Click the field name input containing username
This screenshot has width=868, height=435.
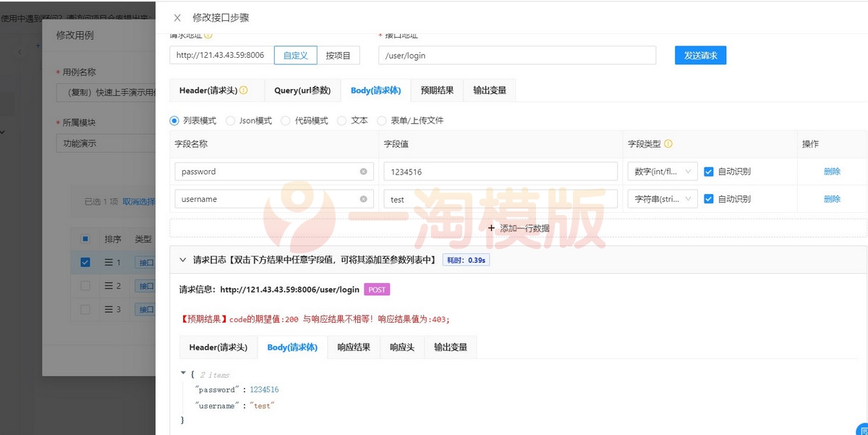point(274,199)
